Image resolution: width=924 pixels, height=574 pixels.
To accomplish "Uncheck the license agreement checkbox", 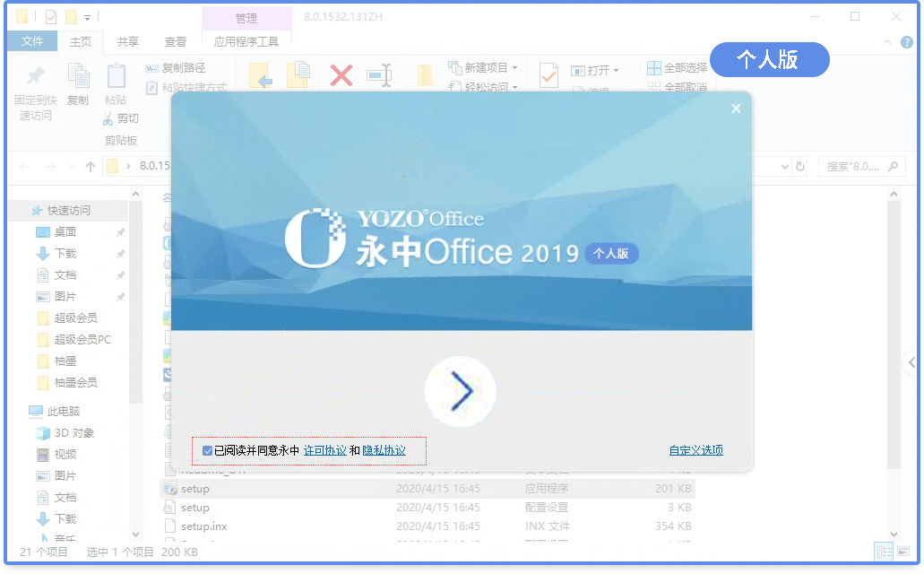I will point(208,450).
